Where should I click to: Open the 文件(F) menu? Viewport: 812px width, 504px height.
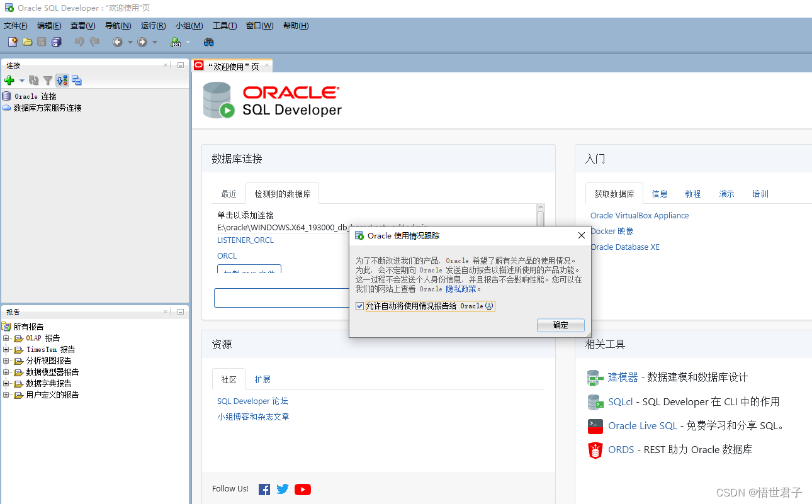(x=16, y=26)
